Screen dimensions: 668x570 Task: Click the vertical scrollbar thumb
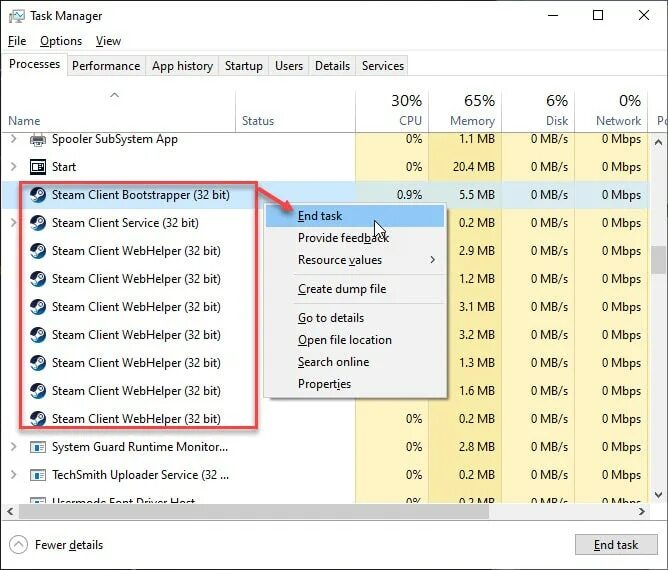(659, 260)
